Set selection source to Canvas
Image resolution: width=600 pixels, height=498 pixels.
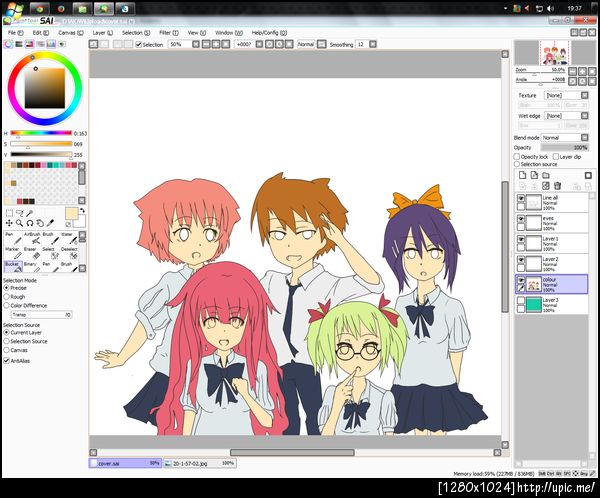coord(7,350)
